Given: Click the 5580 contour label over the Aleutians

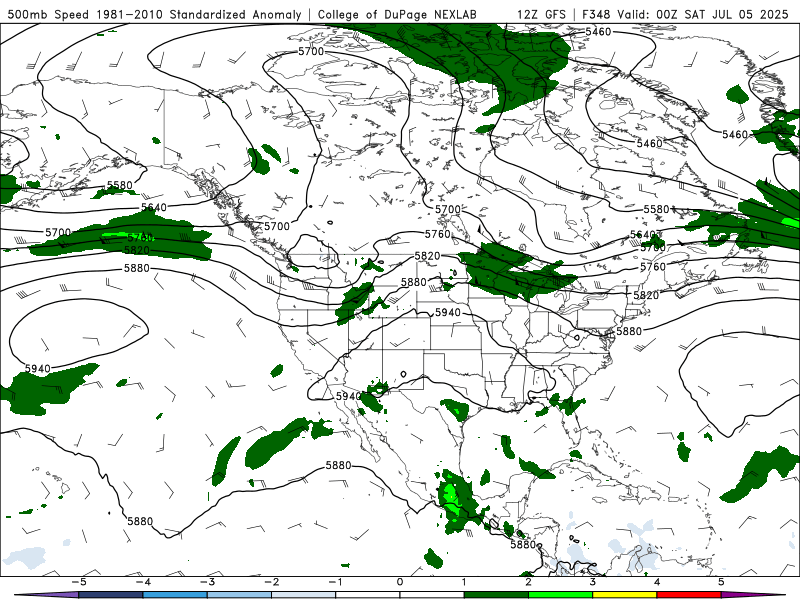Looking at the screenshot, I should [120, 185].
